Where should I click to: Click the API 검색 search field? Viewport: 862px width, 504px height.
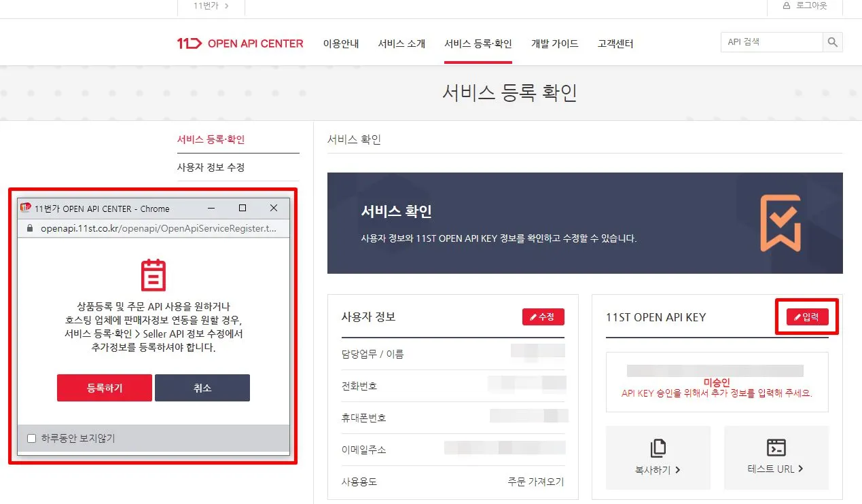coord(772,42)
